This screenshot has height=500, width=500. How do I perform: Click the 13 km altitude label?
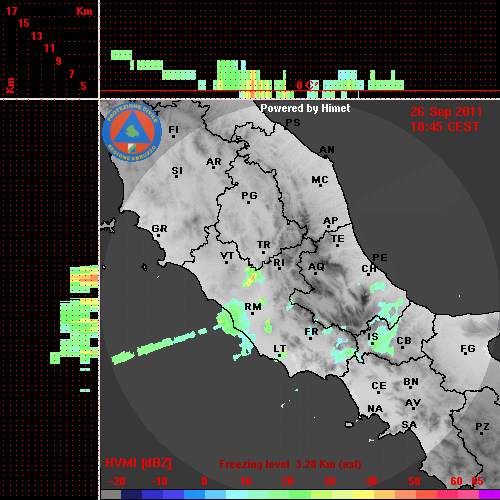click(x=37, y=36)
